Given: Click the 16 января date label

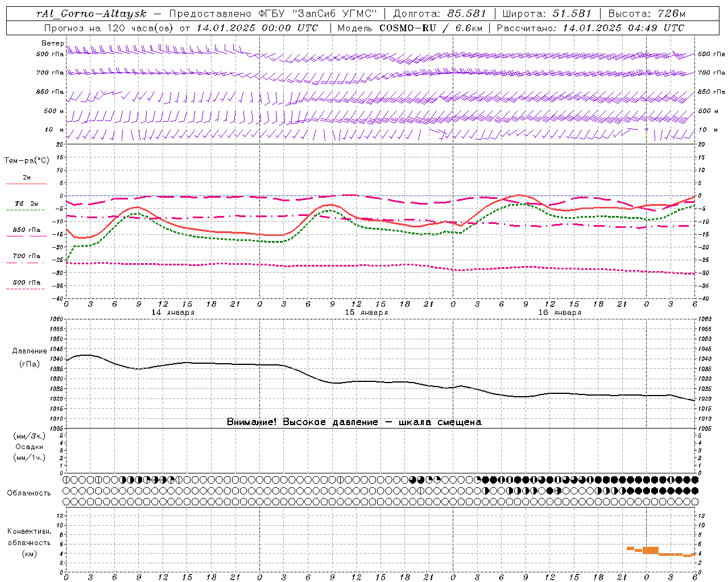Looking at the screenshot, I should coord(560,313).
